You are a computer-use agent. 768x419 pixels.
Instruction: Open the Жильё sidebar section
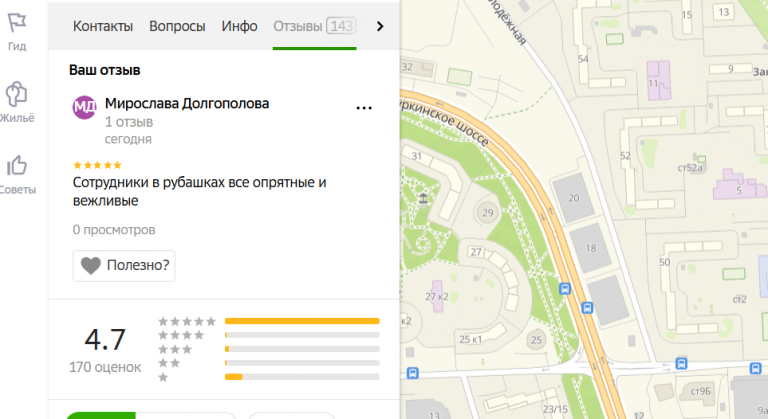click(17, 103)
